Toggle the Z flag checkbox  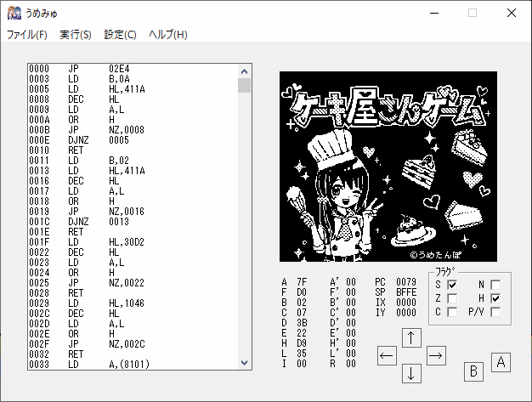(452, 298)
